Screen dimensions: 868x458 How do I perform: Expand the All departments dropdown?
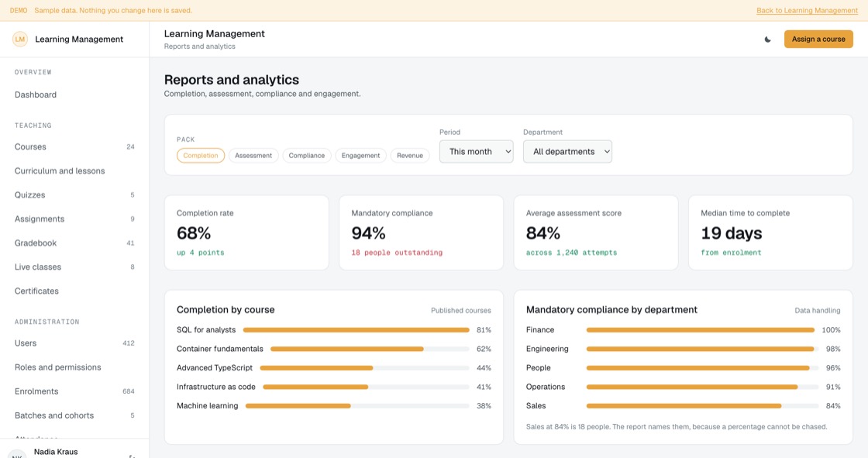[567, 152]
